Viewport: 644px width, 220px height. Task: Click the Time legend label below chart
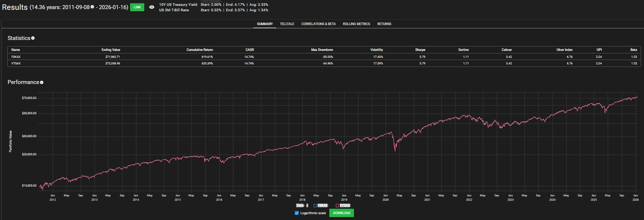click(300, 205)
